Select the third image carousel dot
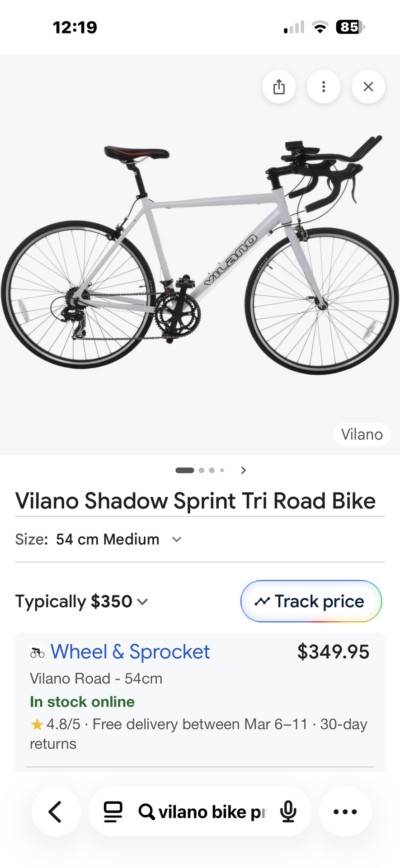The image size is (400, 868). tap(212, 470)
